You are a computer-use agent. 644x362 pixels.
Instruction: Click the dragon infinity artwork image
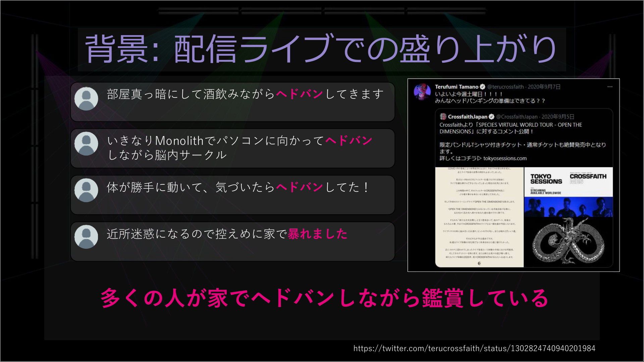coord(568,242)
